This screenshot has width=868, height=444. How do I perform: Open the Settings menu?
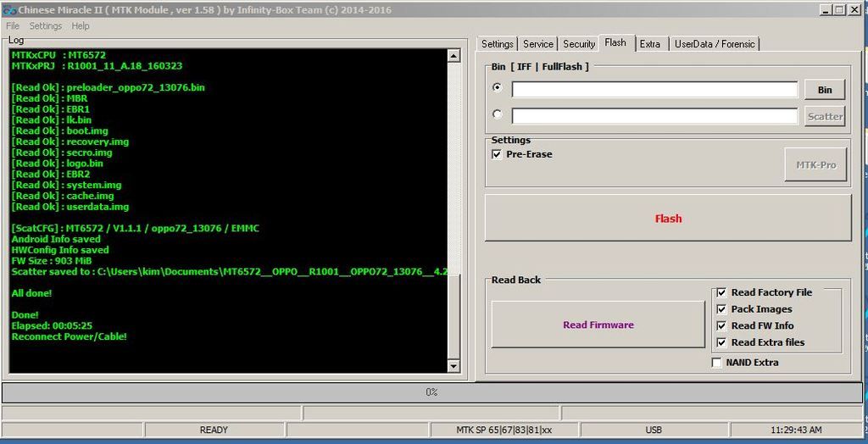(46, 26)
